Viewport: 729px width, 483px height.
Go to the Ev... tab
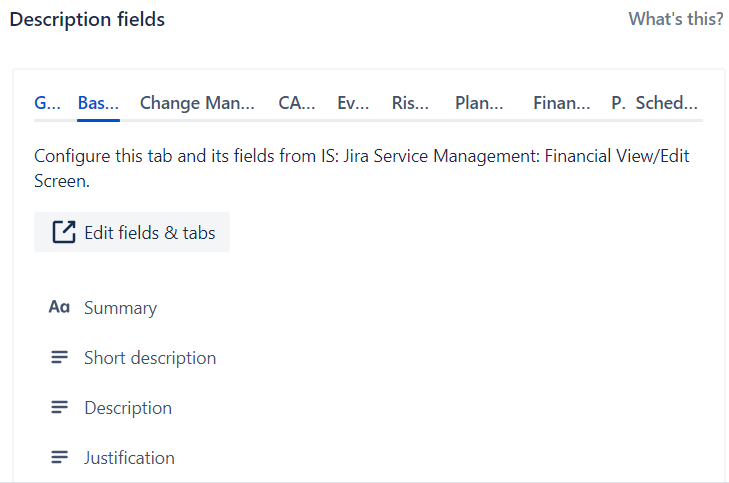click(x=353, y=103)
